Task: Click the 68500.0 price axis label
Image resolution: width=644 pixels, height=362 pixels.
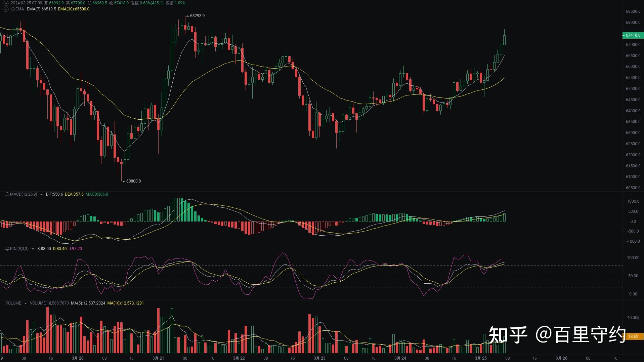Action: tap(633, 11)
